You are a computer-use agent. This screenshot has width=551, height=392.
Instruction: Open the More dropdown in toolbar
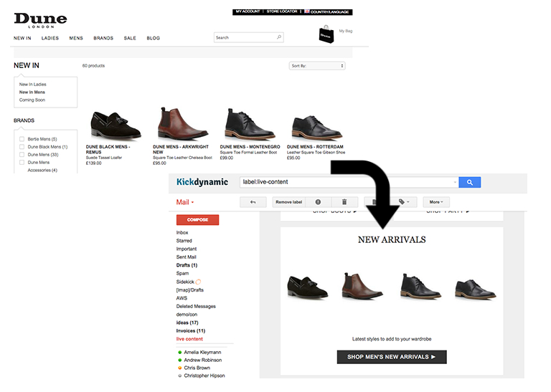436,202
